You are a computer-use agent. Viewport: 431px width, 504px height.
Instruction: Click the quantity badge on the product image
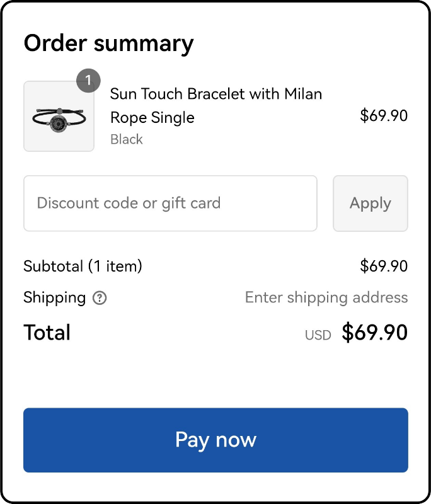coord(88,81)
